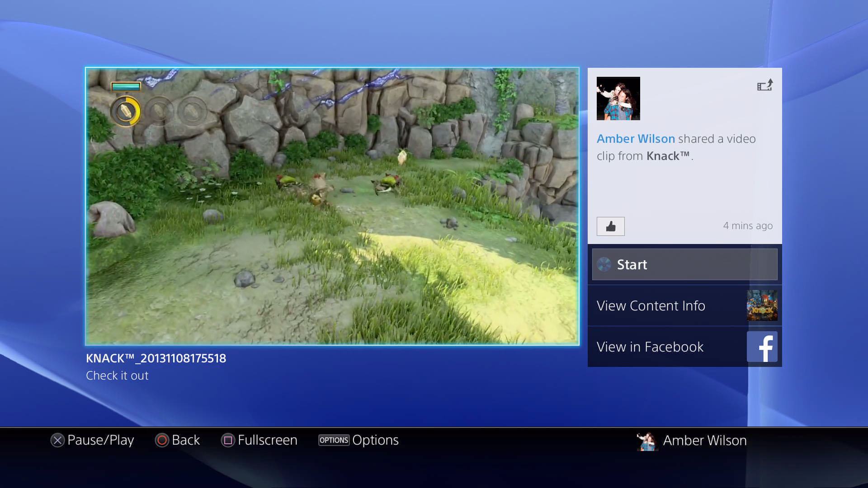Click the square button Fullscreen icon

[228, 440]
